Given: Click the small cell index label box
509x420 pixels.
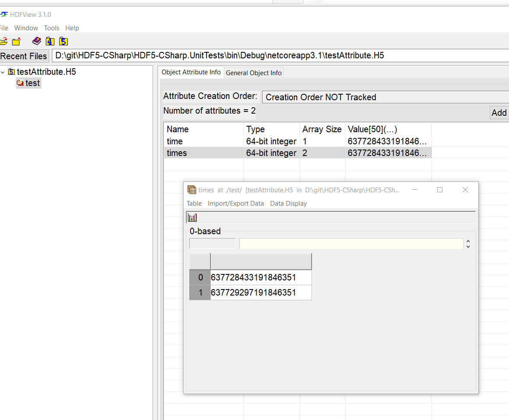Looking at the screenshot, I should point(212,243).
